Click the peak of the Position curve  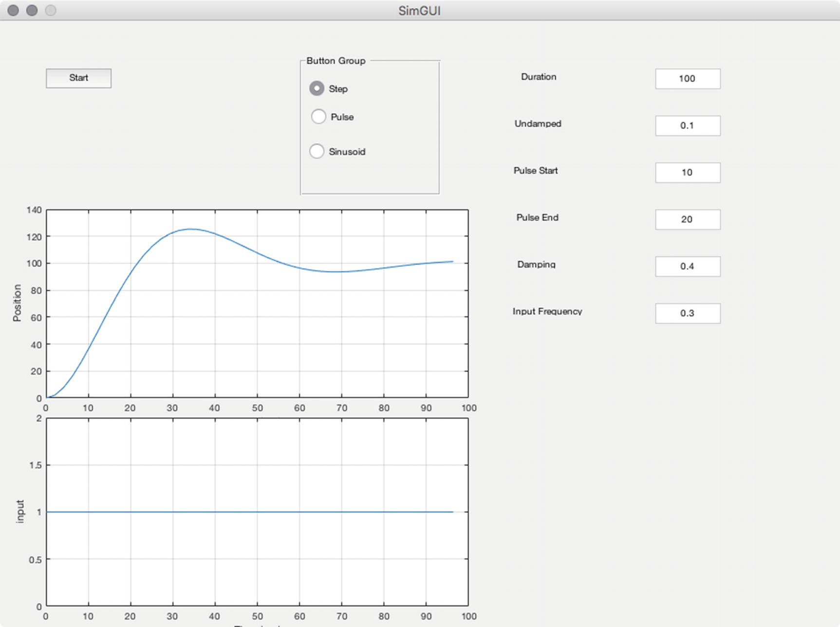pyautogui.click(x=191, y=229)
